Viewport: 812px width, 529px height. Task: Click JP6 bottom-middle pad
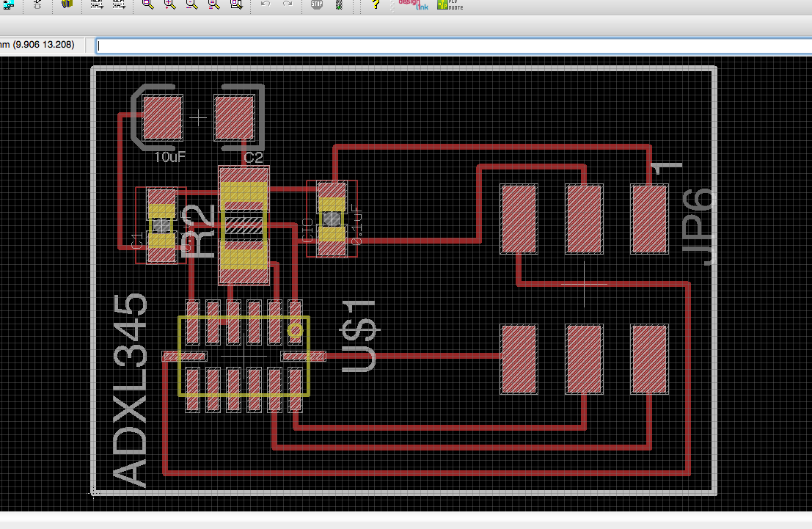(584, 359)
